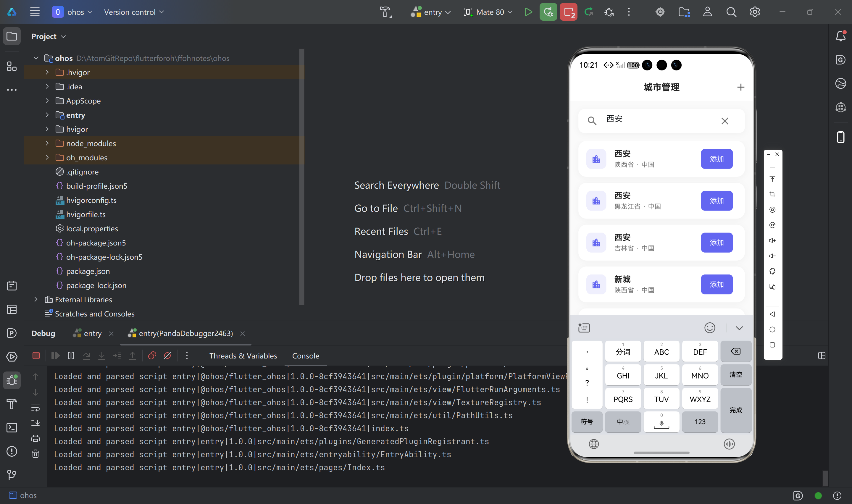The image size is (852, 504).
Task: Stop the debug session with red square
Action: click(36, 356)
